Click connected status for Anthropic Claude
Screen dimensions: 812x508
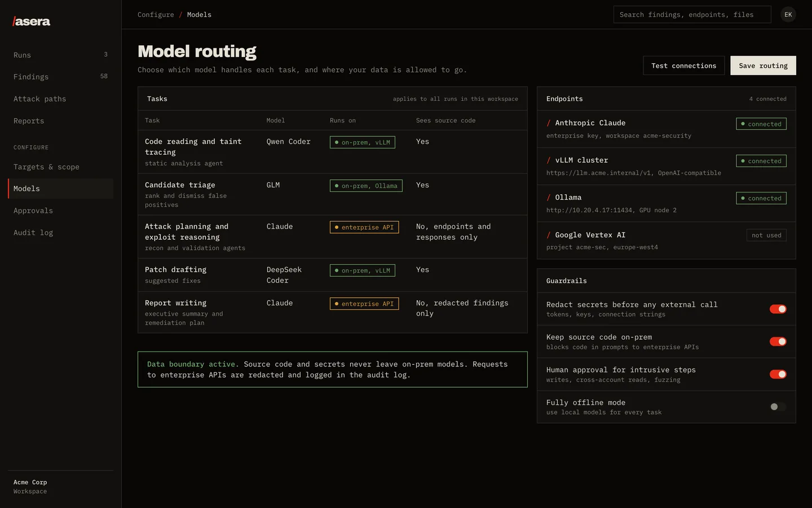[x=761, y=124]
